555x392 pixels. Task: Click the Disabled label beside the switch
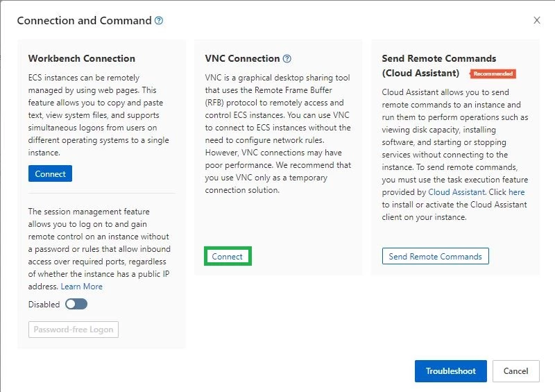coord(44,304)
